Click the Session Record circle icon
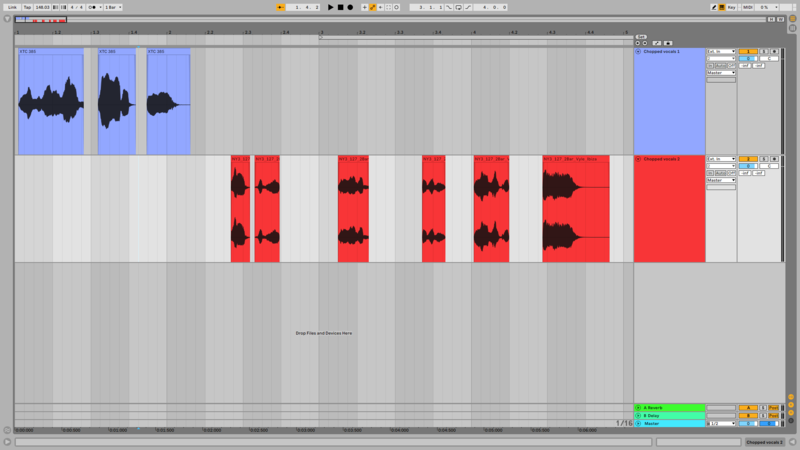The width and height of the screenshot is (800, 450). (x=396, y=7)
